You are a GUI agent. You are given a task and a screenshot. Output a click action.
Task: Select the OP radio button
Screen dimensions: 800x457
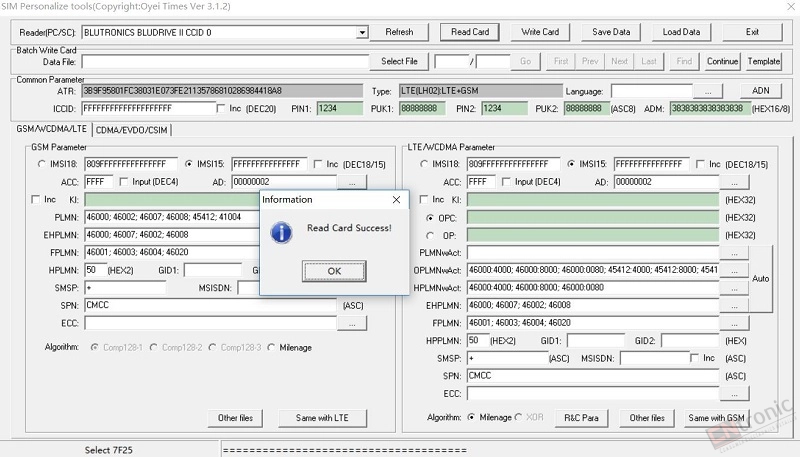430,236
